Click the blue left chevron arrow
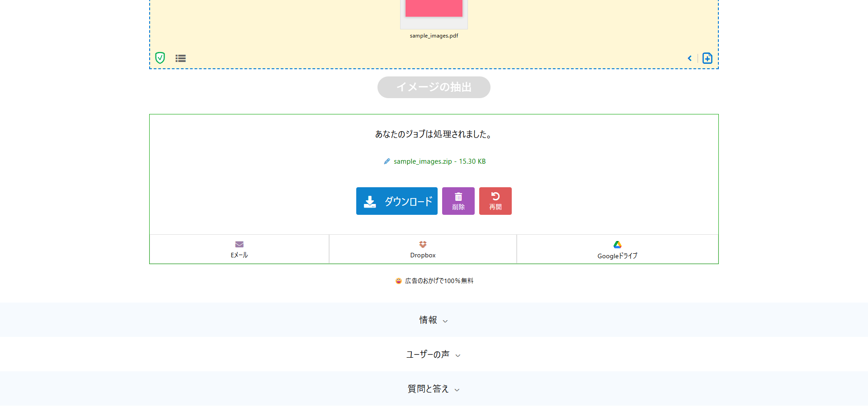Viewport: 868px width, 412px height. [689, 58]
